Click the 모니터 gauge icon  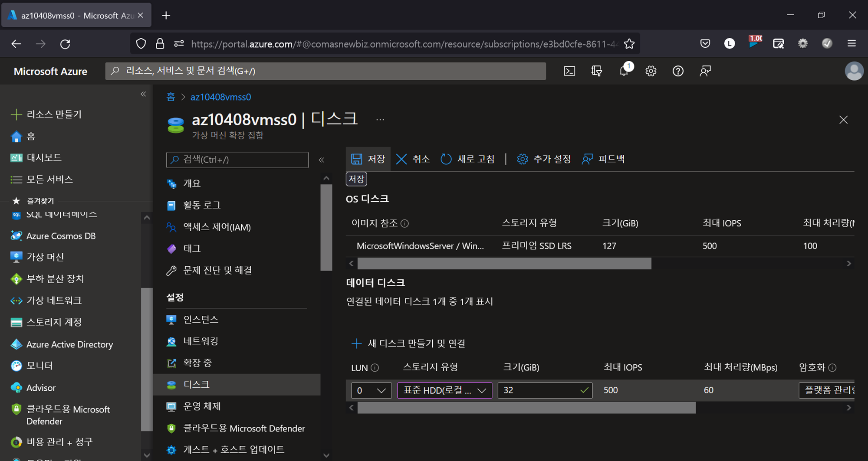pos(16,366)
